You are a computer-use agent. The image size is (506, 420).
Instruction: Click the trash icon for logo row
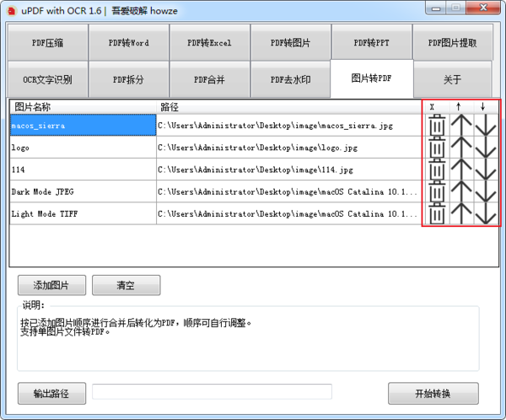437,147
